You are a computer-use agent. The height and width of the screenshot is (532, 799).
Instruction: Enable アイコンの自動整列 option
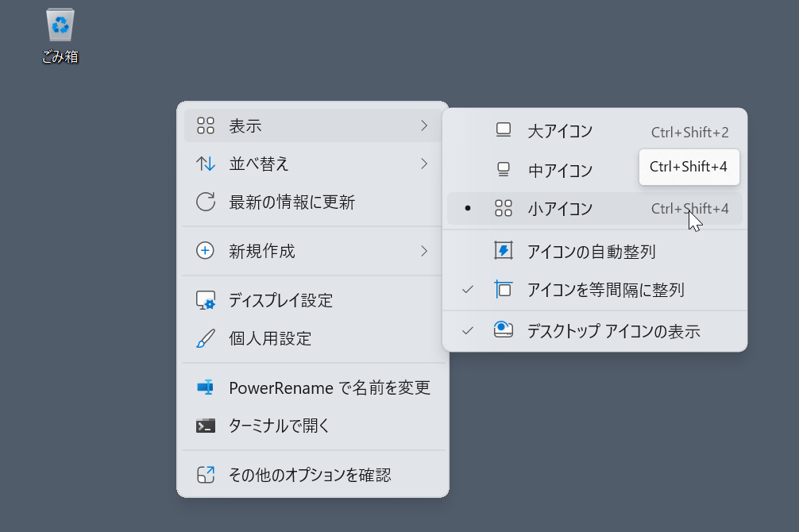pos(591,252)
